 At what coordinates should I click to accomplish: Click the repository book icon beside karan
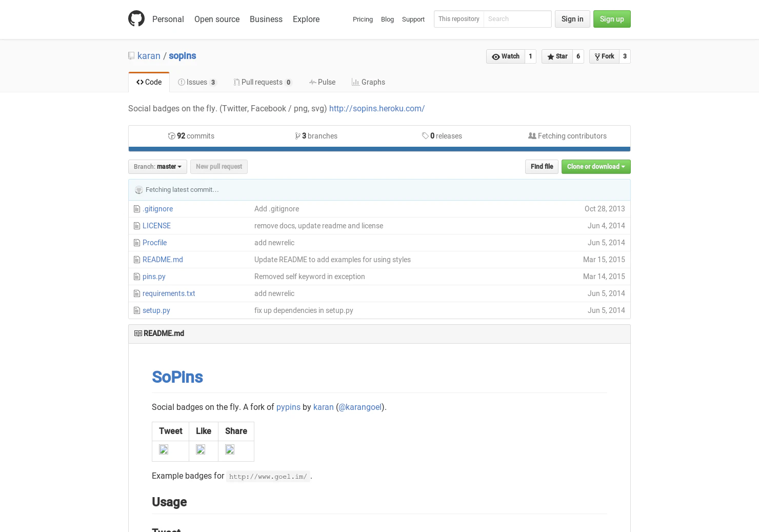click(x=131, y=56)
